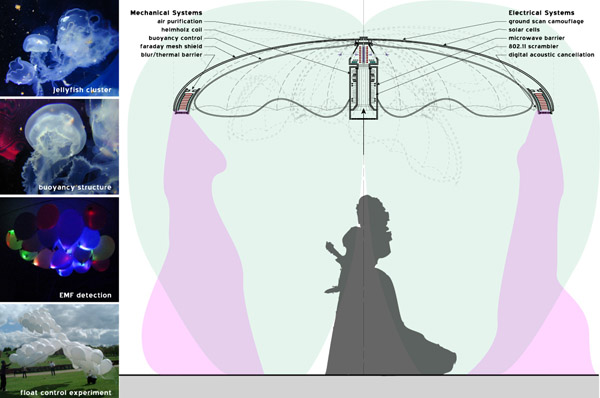Click the microwave barrier label
The height and width of the screenshot is (398, 600).
coord(536,38)
